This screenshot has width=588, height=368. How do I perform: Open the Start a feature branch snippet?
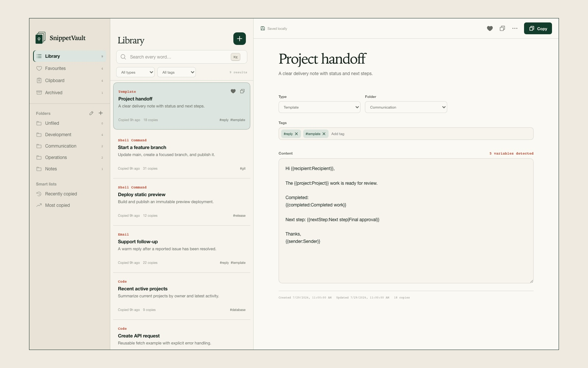tap(182, 155)
